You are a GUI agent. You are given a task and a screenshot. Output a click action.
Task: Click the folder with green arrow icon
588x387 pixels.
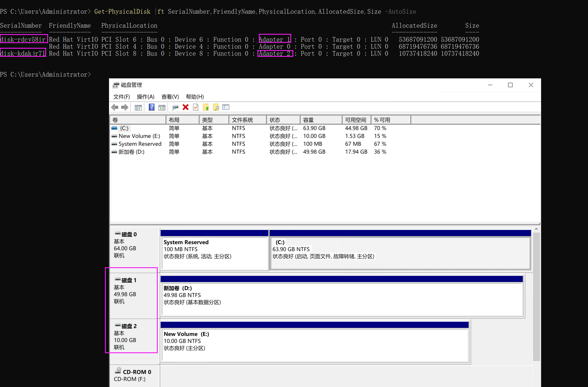pos(206,108)
